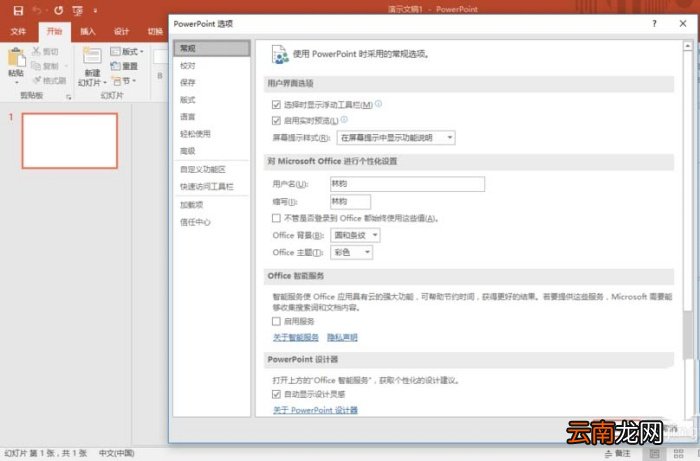The image size is (700, 461).
Task: Click the Save icon in quick access toolbar
Action: [x=18, y=10]
